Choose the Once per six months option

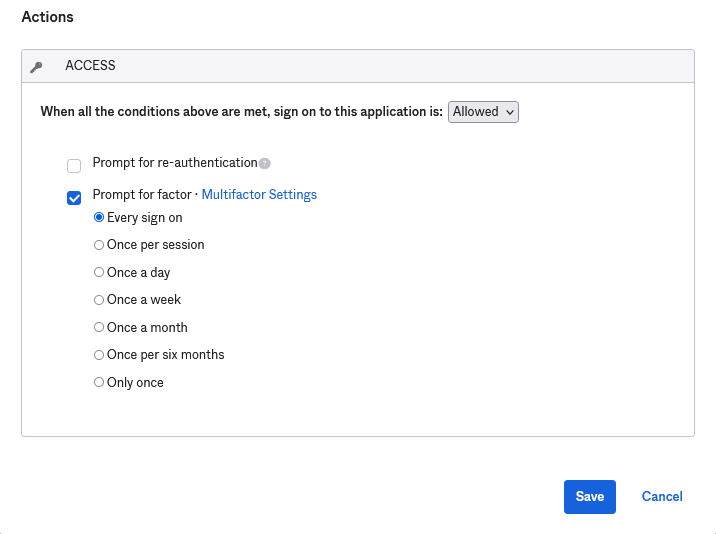pyautogui.click(x=99, y=355)
